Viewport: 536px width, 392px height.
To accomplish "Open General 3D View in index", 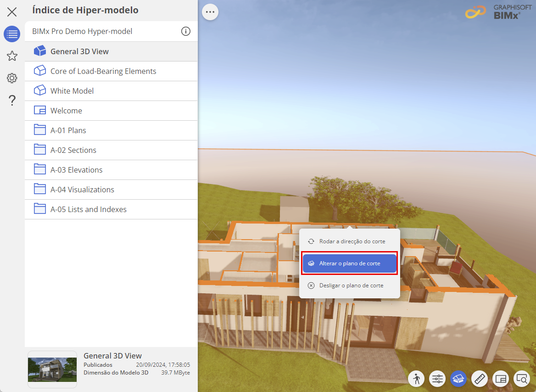I will [111, 51].
